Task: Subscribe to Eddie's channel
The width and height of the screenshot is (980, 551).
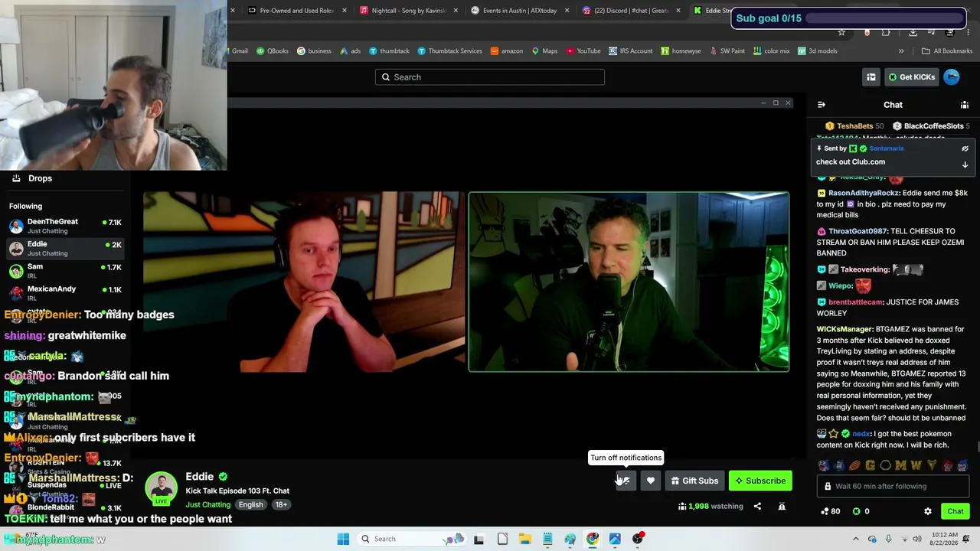Action: tap(760, 481)
